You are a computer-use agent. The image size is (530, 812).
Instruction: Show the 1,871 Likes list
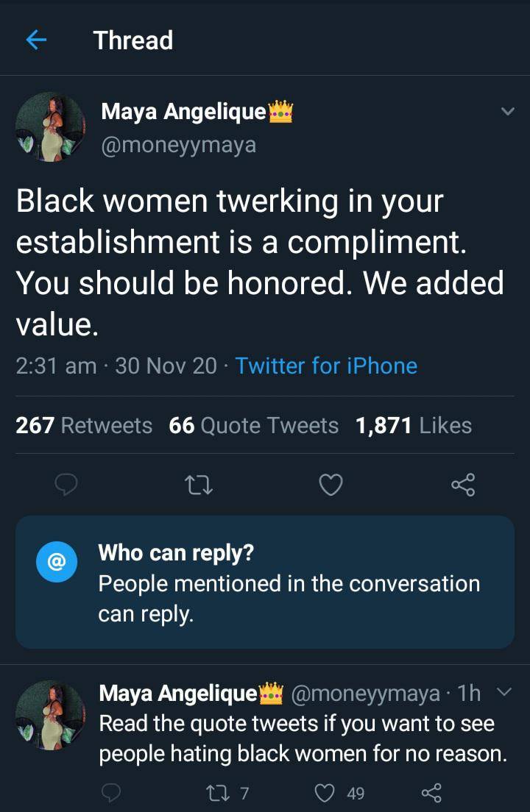point(414,425)
